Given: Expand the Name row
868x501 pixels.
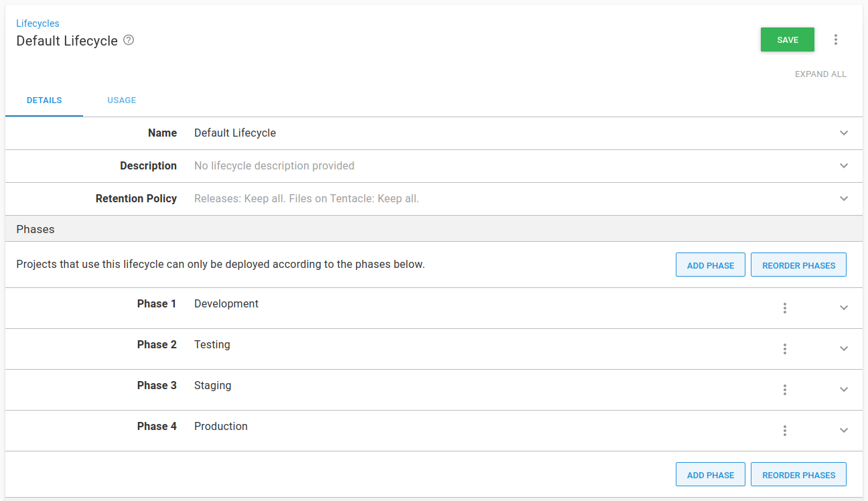Looking at the screenshot, I should [x=844, y=133].
